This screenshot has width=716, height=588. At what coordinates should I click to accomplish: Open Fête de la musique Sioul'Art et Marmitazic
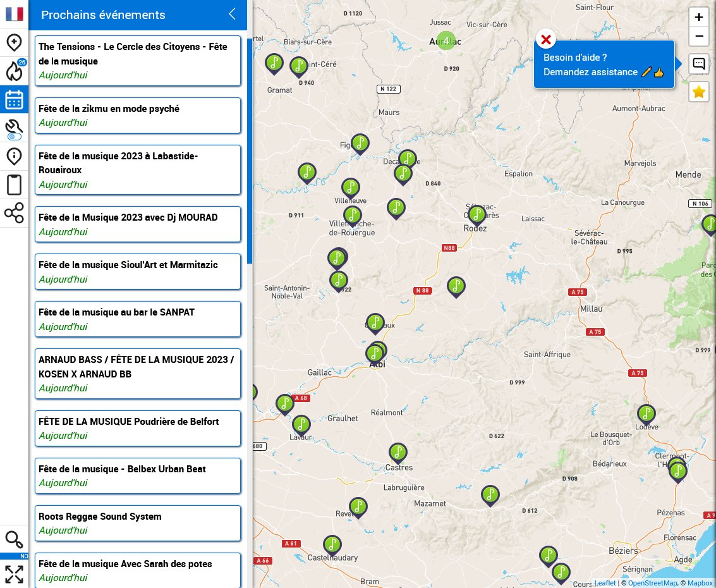click(138, 272)
